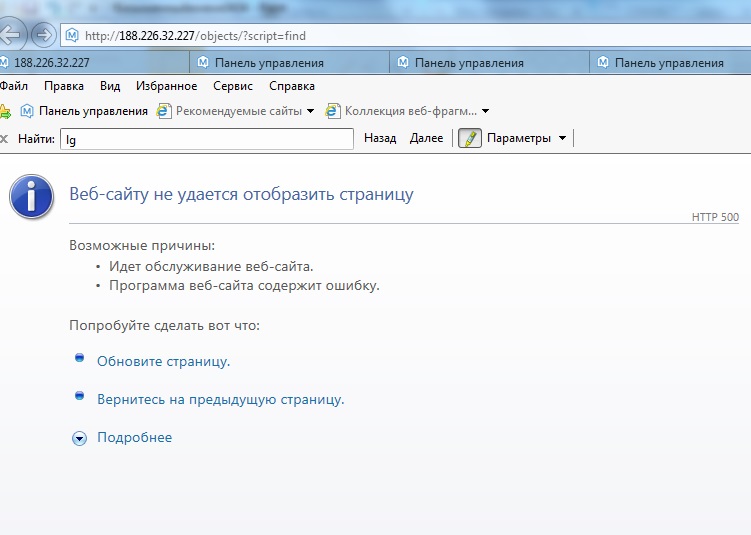The width and height of the screenshot is (751, 535).
Task: Go forward with the browser forward arrow
Action: point(44,35)
